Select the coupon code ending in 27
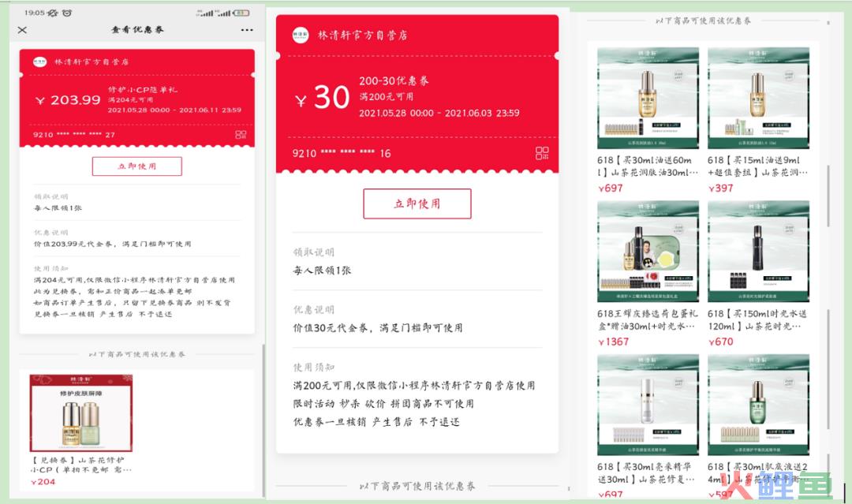 click(74, 135)
